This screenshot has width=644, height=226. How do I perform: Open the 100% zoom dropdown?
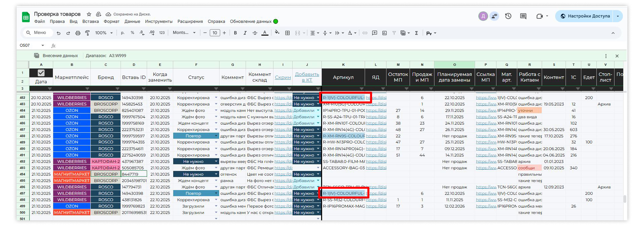point(104,33)
